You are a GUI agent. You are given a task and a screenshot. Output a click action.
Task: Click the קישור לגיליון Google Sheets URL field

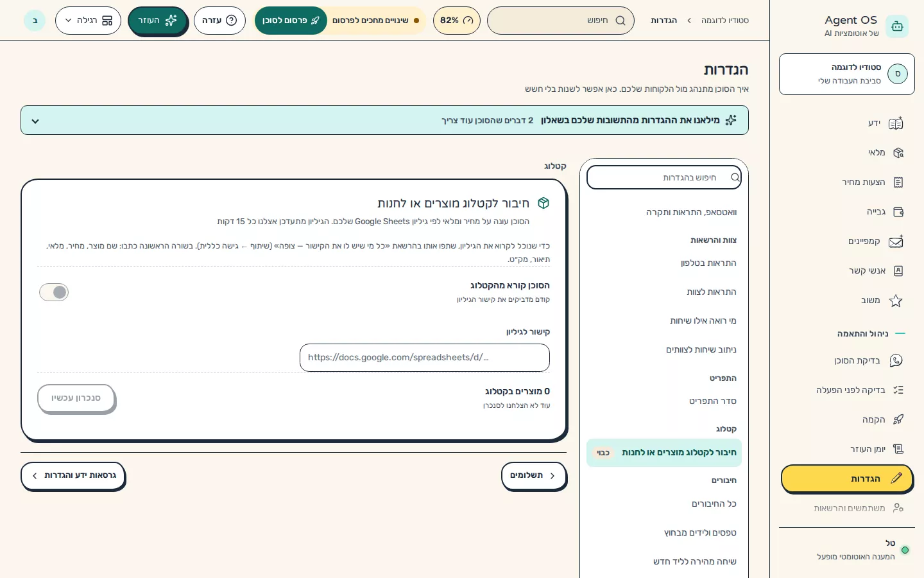coord(425,358)
